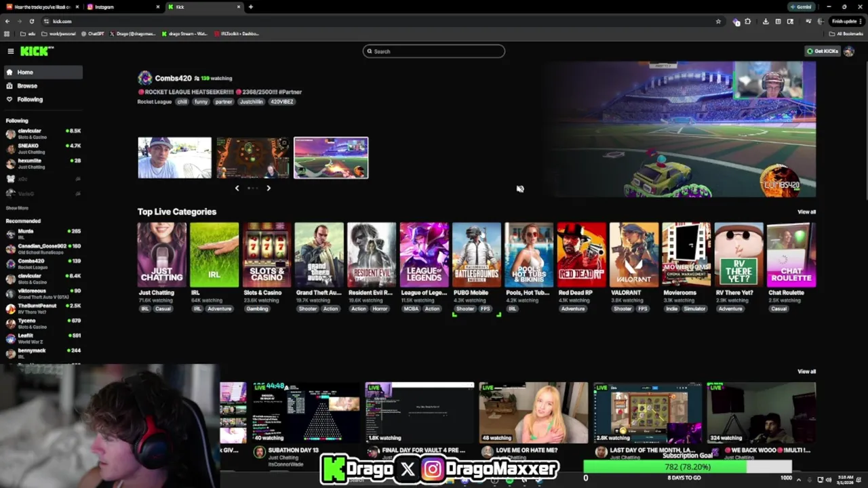Open the browser Downloads icon
This screenshot has height=488, width=868.
tap(766, 21)
